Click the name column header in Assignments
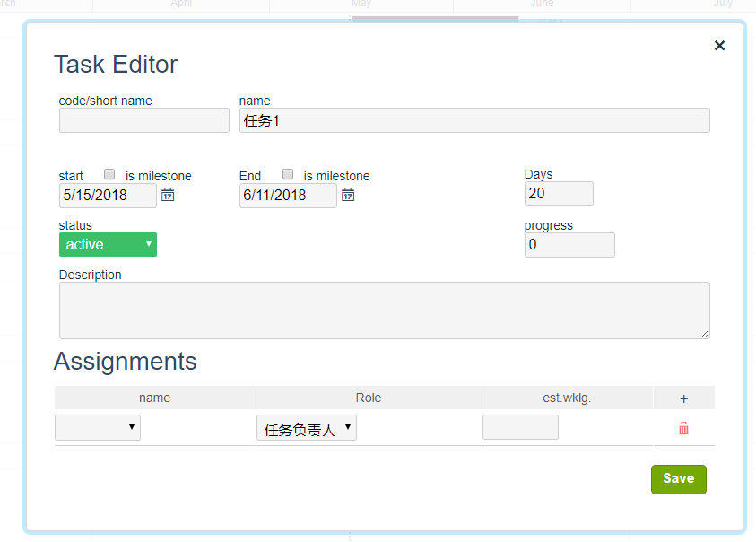Screen dimensions: 756x542 (x=155, y=398)
